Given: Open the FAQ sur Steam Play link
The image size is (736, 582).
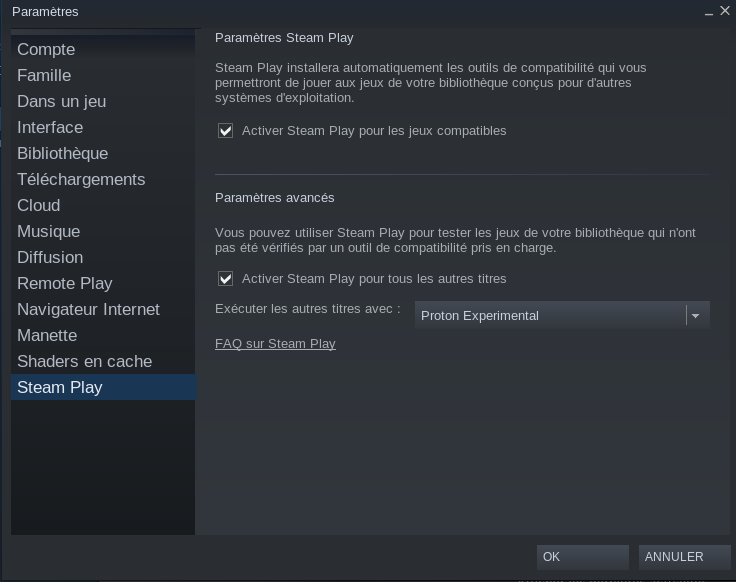Looking at the screenshot, I should (x=275, y=344).
